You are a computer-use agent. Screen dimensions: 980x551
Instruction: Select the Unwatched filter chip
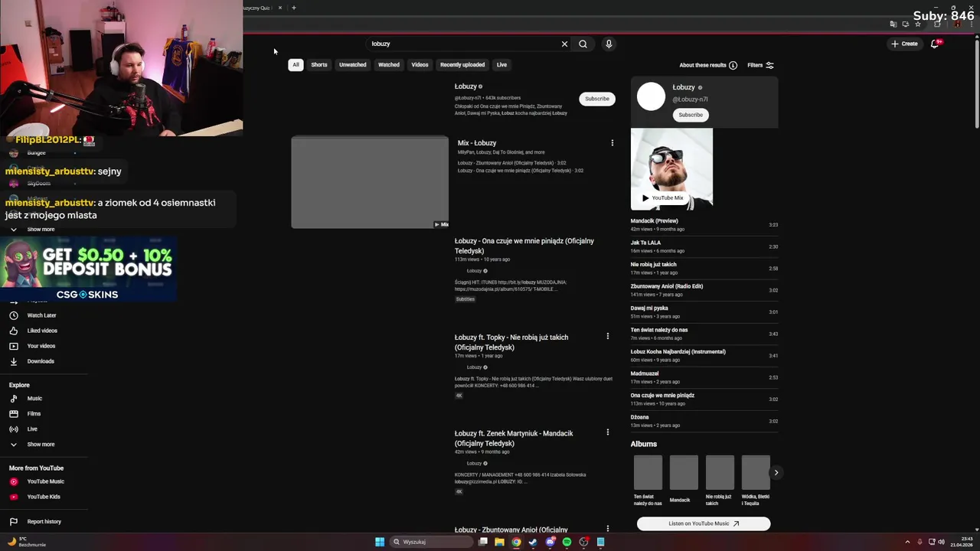352,64
